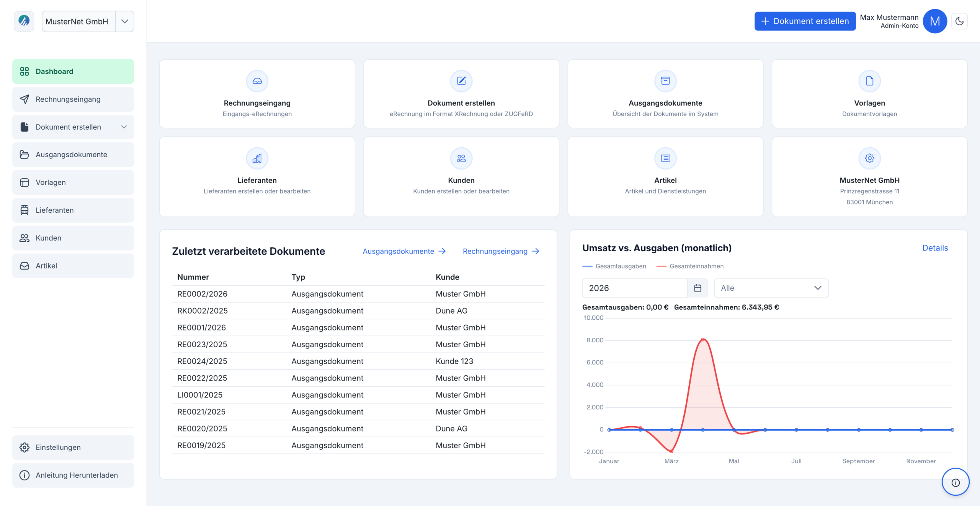Click the calendar icon beside year 2026
The image size is (980, 506).
point(697,288)
